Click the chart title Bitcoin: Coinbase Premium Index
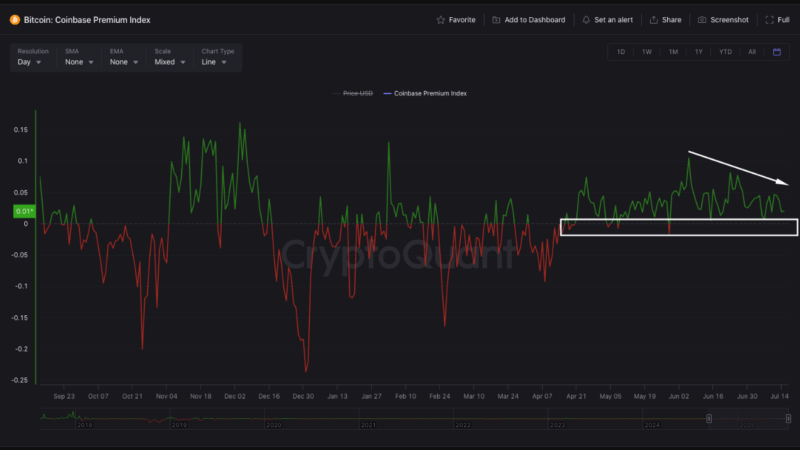This screenshot has height=450, width=800. pyautogui.click(x=87, y=20)
